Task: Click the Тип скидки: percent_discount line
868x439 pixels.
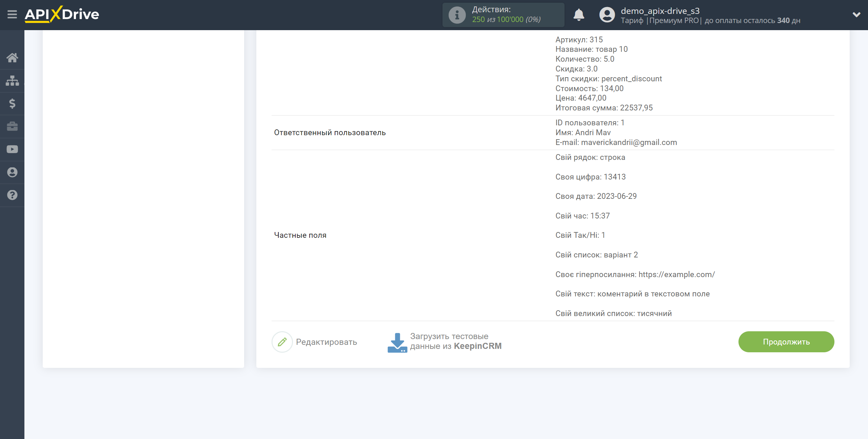Action: [x=609, y=79]
